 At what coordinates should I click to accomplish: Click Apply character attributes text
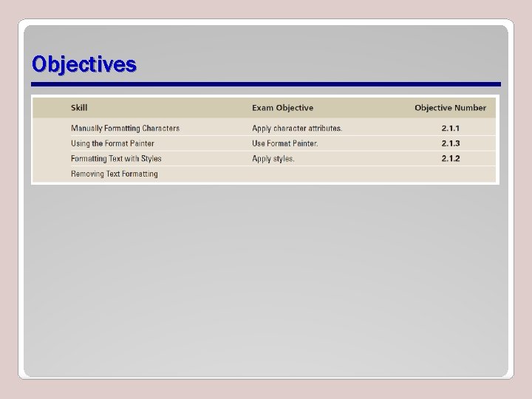[x=297, y=129]
